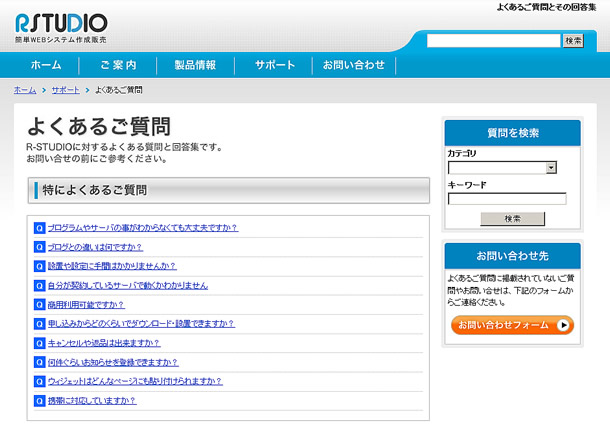Click Q icon beside ブログとの違いは何ですか
The height and width of the screenshot is (440, 610).
[39, 247]
